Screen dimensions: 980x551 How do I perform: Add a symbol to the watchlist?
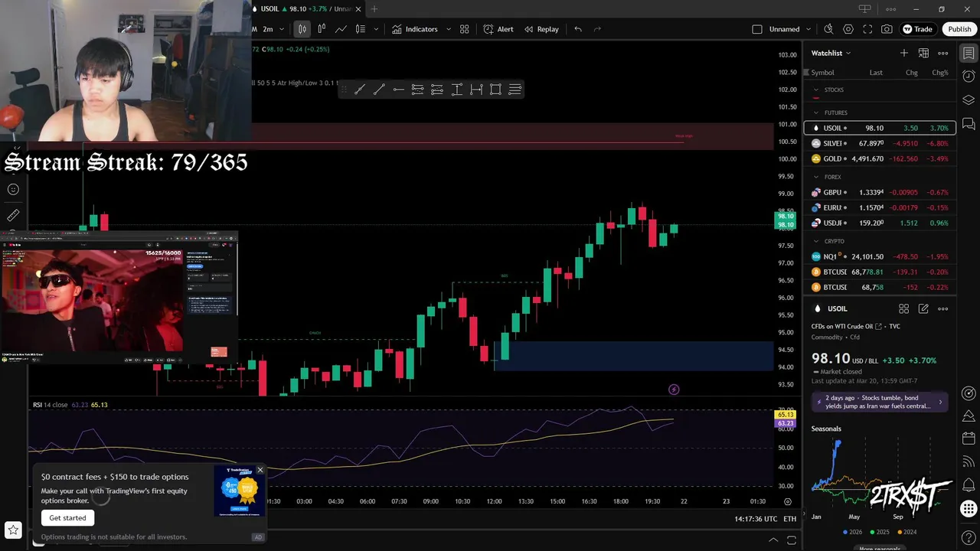click(904, 53)
